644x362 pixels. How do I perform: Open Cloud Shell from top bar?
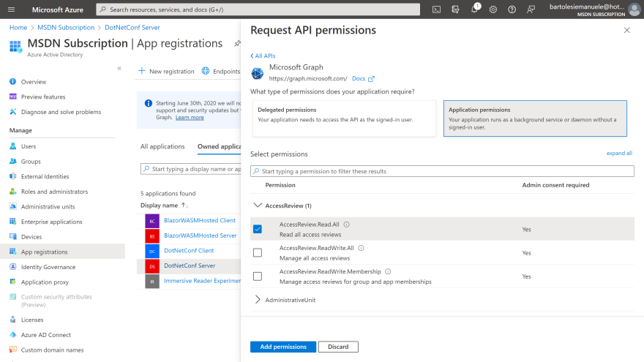436,10
